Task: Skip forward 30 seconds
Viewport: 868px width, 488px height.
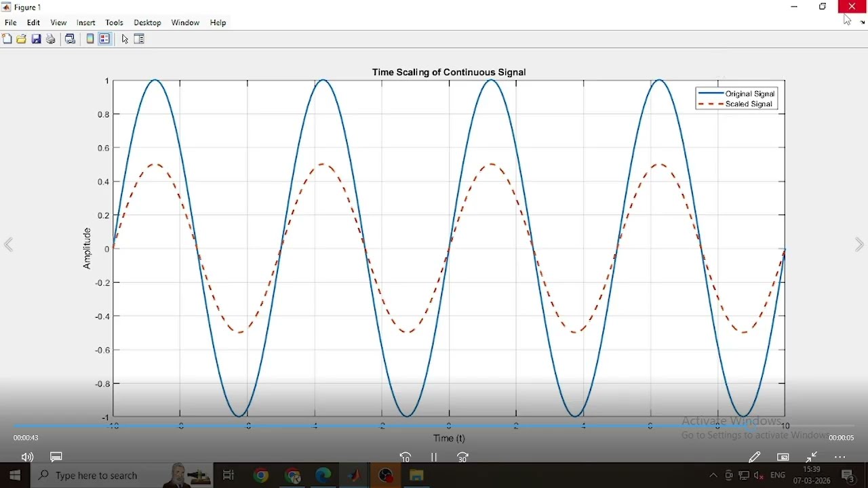Action: point(462,457)
